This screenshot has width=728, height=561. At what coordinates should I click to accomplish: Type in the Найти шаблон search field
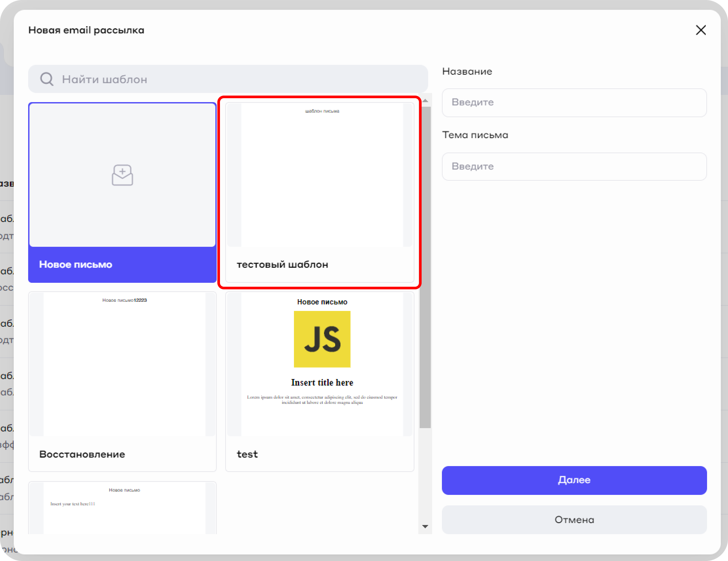pyautogui.click(x=233, y=79)
